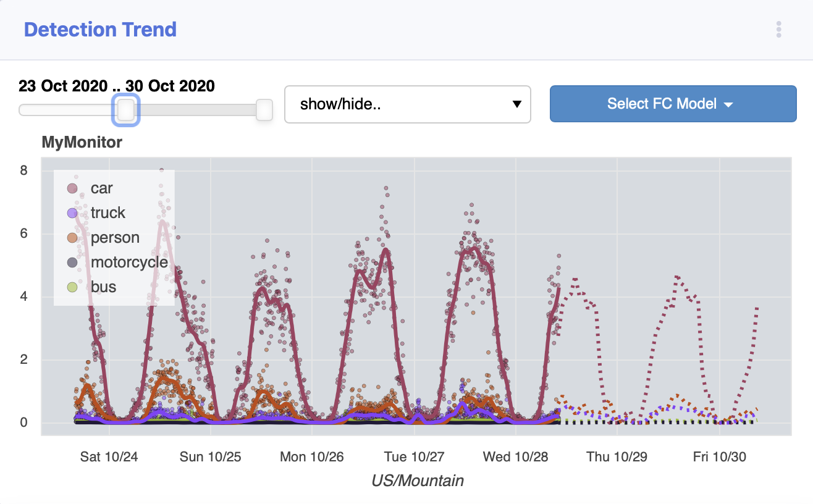Image resolution: width=813 pixels, height=504 pixels.
Task: Open the Select FC Model menu
Action: coord(673,104)
